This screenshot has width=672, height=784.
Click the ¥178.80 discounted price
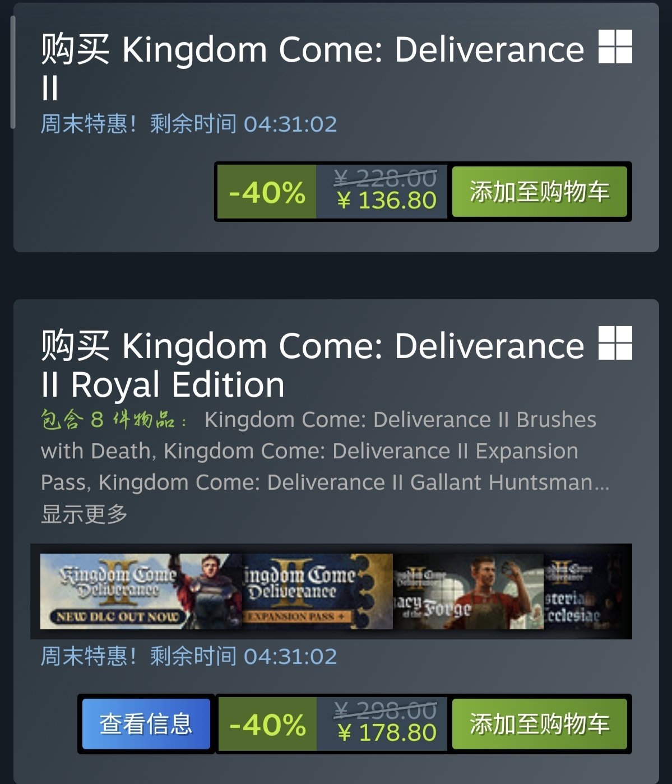coord(387,732)
